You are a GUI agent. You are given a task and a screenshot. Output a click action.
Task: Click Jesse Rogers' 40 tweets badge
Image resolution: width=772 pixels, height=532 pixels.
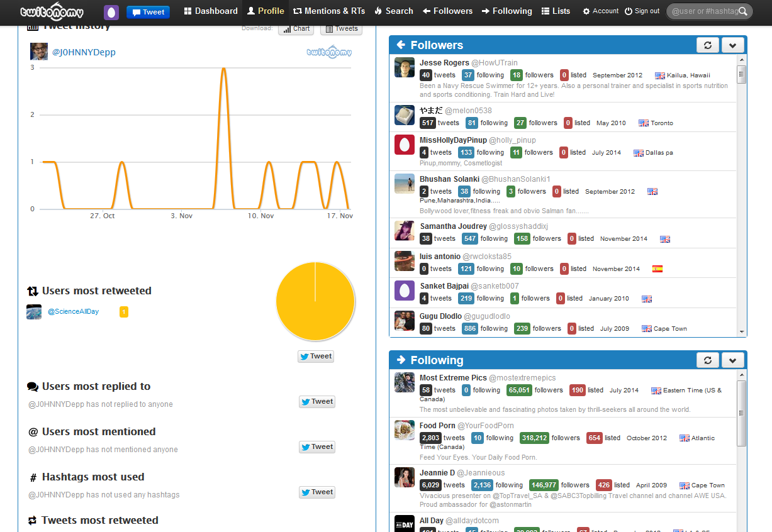coord(426,75)
